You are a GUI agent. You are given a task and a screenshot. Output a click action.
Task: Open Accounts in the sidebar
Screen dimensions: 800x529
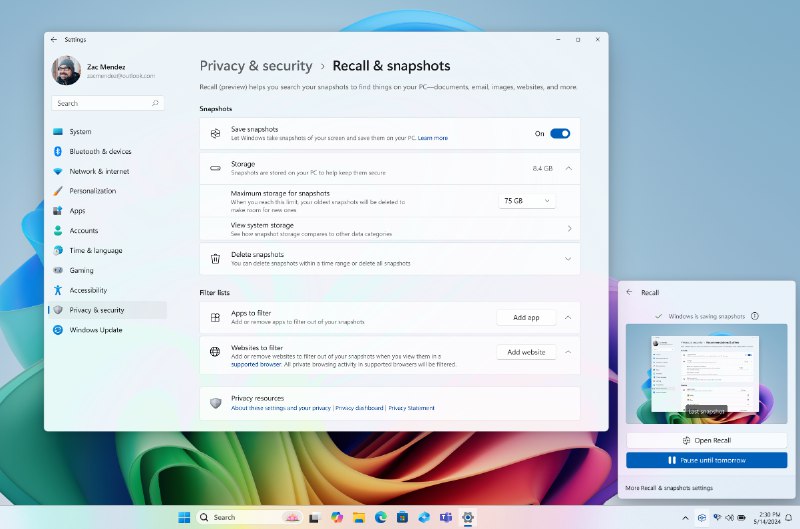click(x=107, y=231)
